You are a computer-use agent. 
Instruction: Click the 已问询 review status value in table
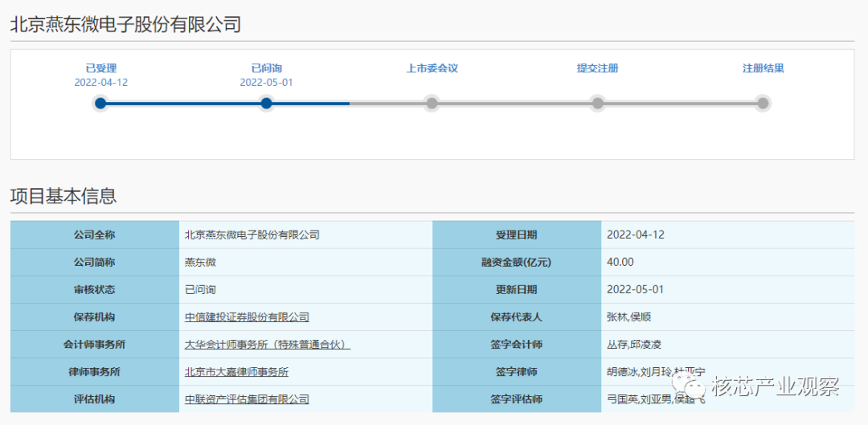tap(200, 289)
